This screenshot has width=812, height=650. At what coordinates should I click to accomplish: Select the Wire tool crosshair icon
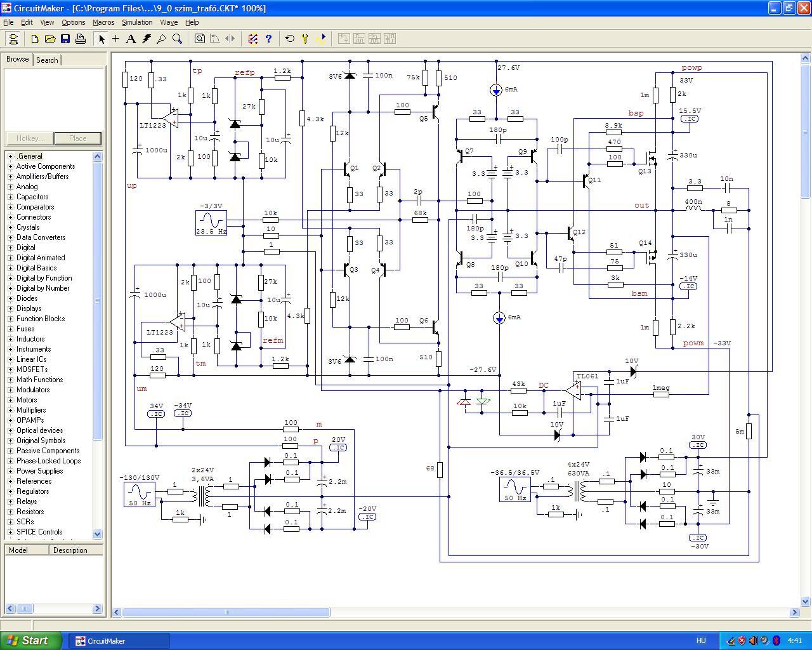point(116,39)
